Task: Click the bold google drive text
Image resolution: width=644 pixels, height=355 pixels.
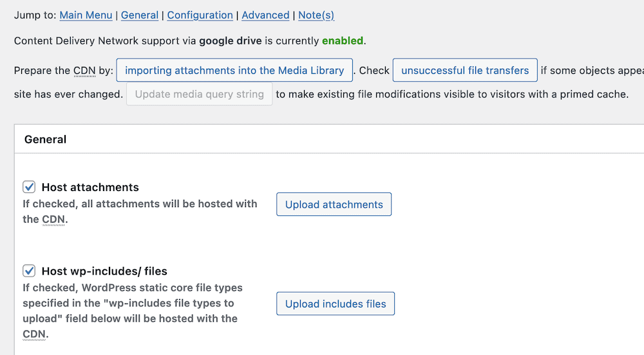Action: click(x=230, y=41)
